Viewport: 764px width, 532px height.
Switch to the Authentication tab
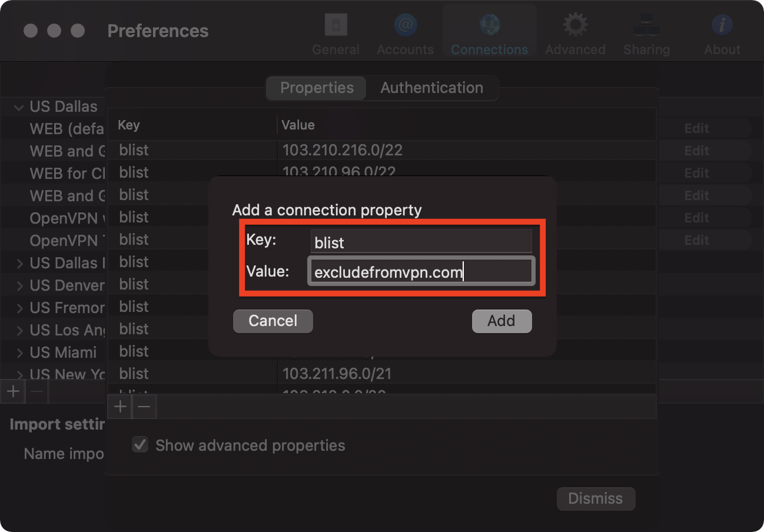(431, 88)
